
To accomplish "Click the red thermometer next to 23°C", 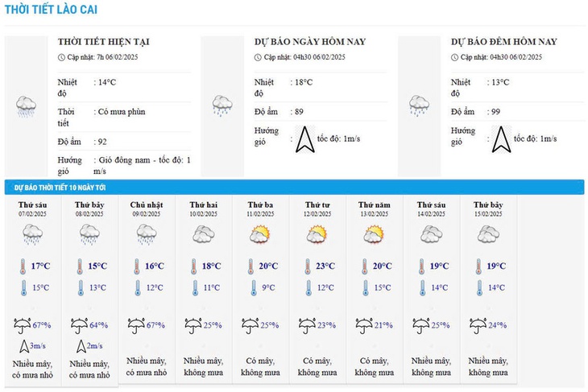I will [x=308, y=266].
